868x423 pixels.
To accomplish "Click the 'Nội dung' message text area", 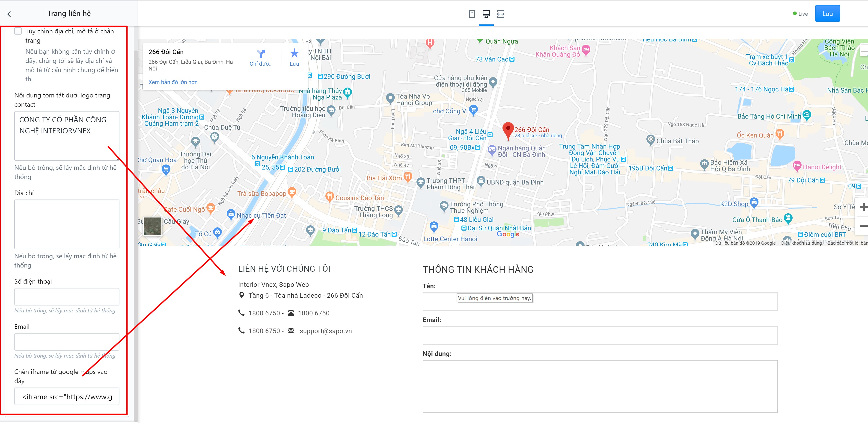I will (600, 386).
